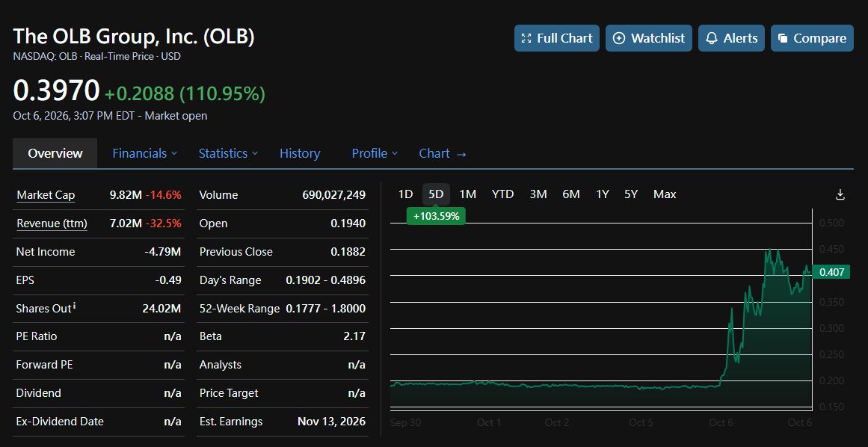Click the Beta value 2.17
The width and height of the screenshot is (868, 447).
coord(354,336)
